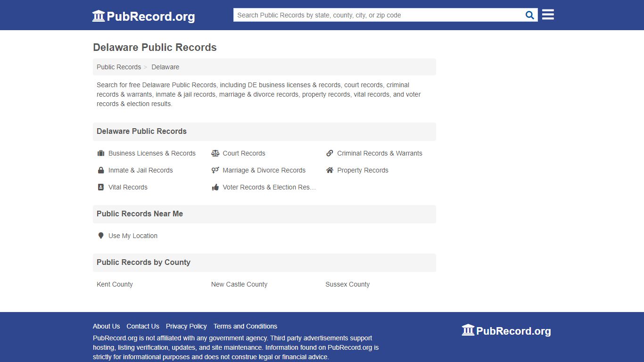
Task: Click the handcuffs icon beside Criminal Records
Action: [x=330, y=153]
